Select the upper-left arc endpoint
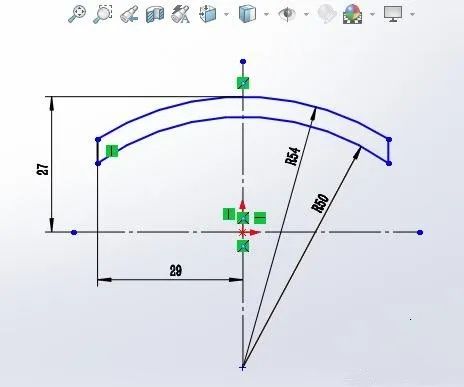This screenshot has width=464, height=387. [x=98, y=139]
